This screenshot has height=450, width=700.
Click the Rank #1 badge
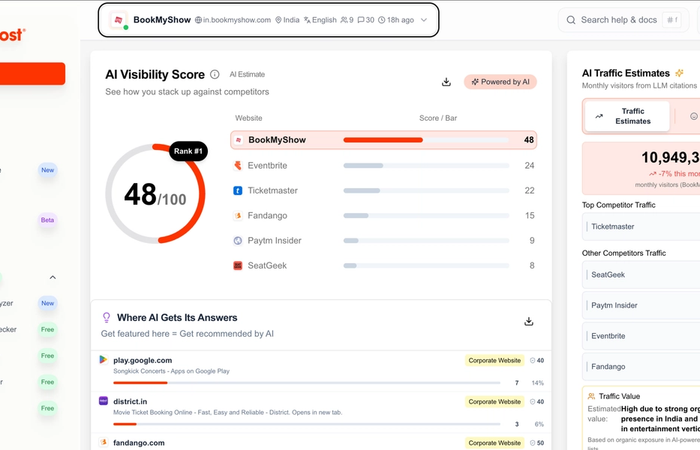pos(188,151)
